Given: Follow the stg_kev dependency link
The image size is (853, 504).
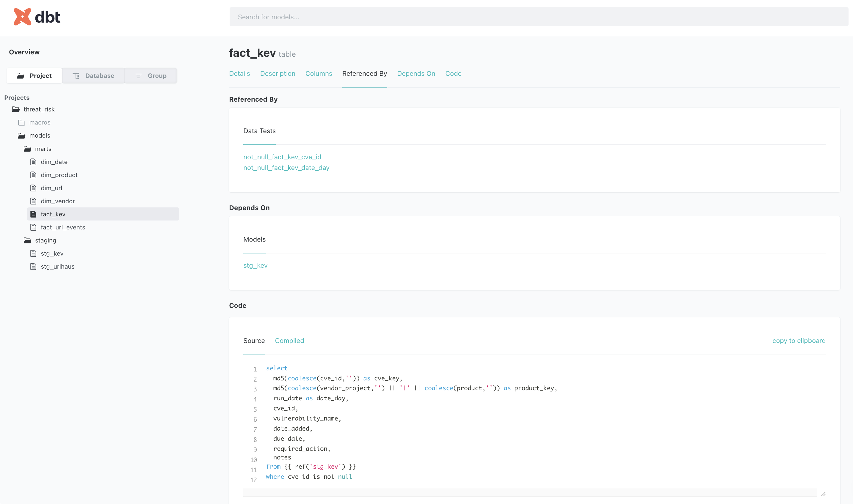Looking at the screenshot, I should 255,266.
